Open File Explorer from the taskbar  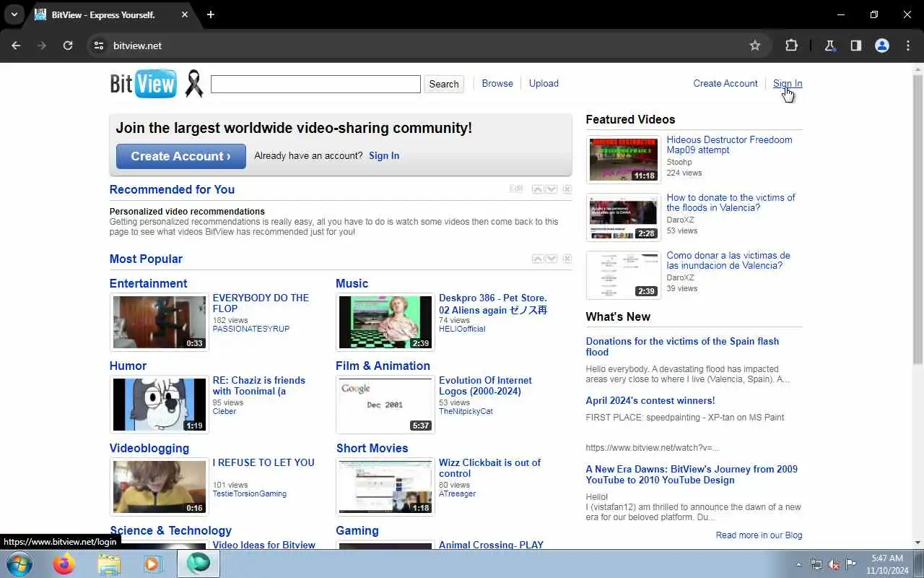(109, 564)
